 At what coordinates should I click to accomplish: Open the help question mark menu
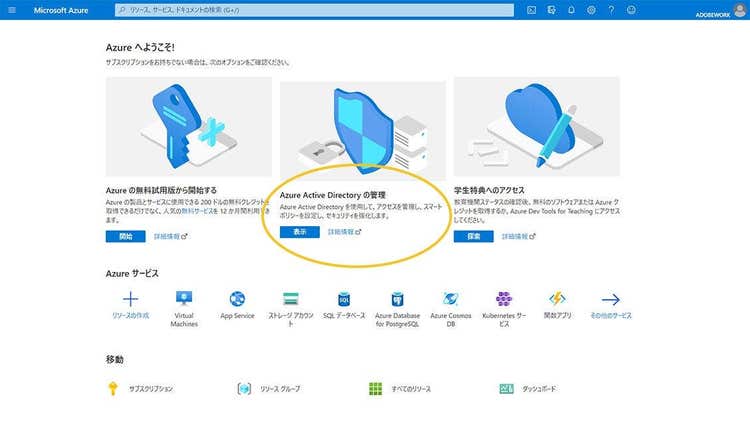click(610, 9)
